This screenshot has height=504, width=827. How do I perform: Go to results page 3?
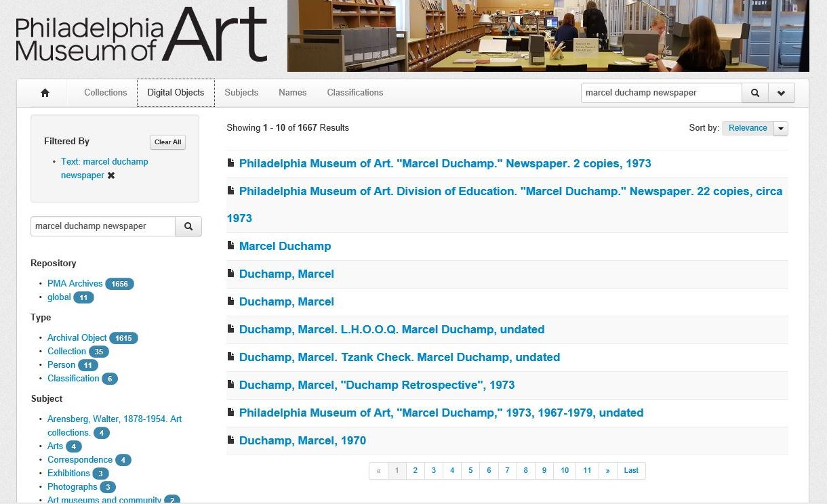(x=433, y=471)
